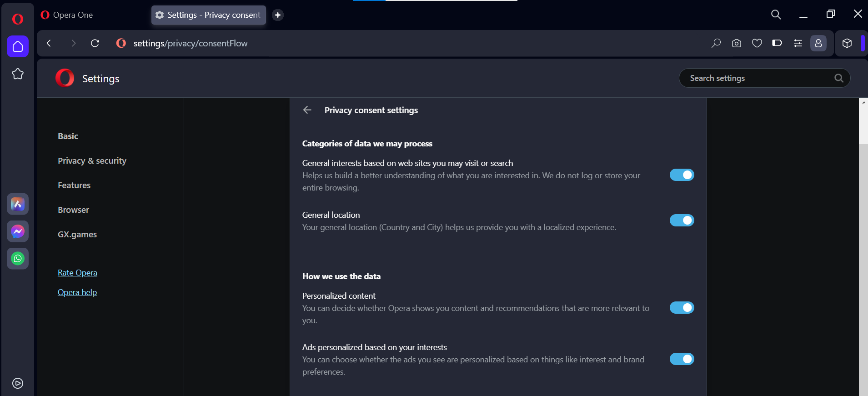The height and width of the screenshot is (396, 868).
Task: Turn off General location toggle
Action: point(682,221)
